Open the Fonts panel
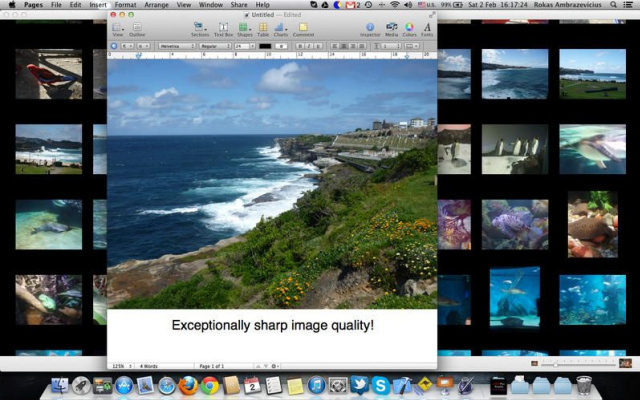640x400 pixels. [427, 28]
